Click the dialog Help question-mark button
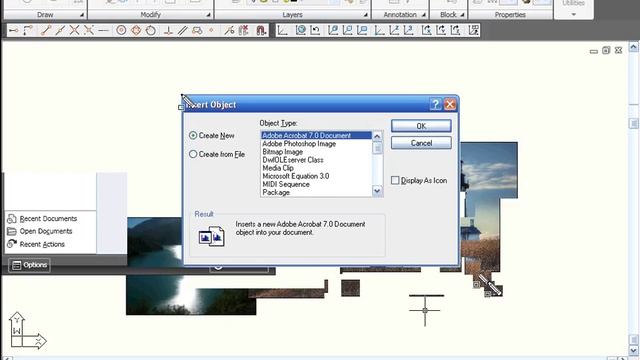Image resolution: width=640 pixels, height=360 pixels. pos(436,104)
